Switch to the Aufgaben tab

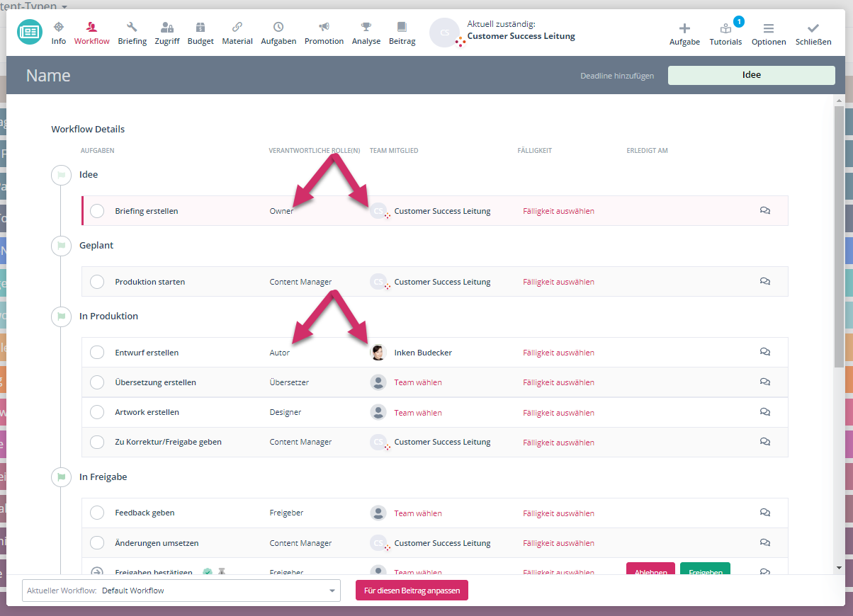coord(278,33)
